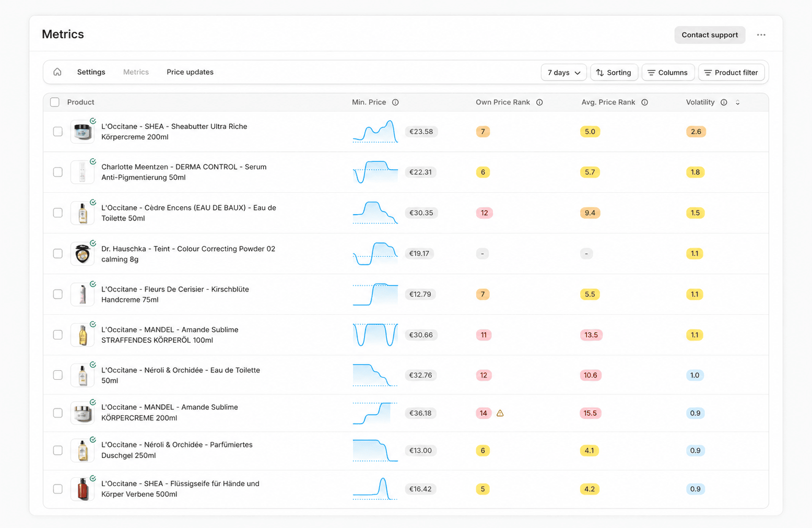
Task: Click the green verified badge on Cèdre Encens
Action: (x=93, y=202)
